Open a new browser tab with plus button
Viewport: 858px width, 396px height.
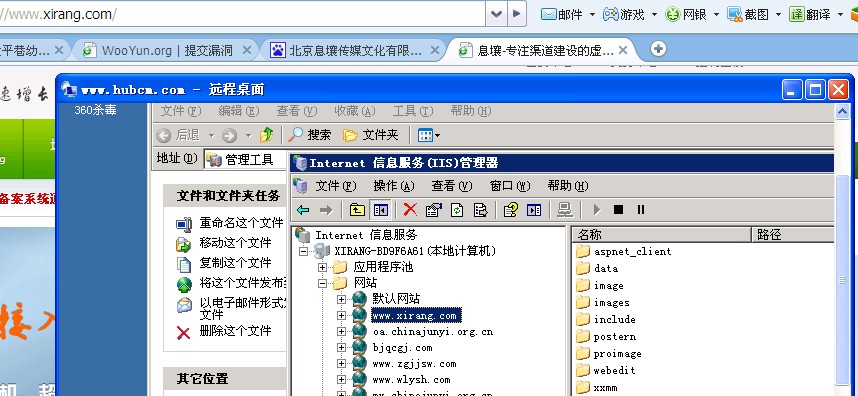658,49
